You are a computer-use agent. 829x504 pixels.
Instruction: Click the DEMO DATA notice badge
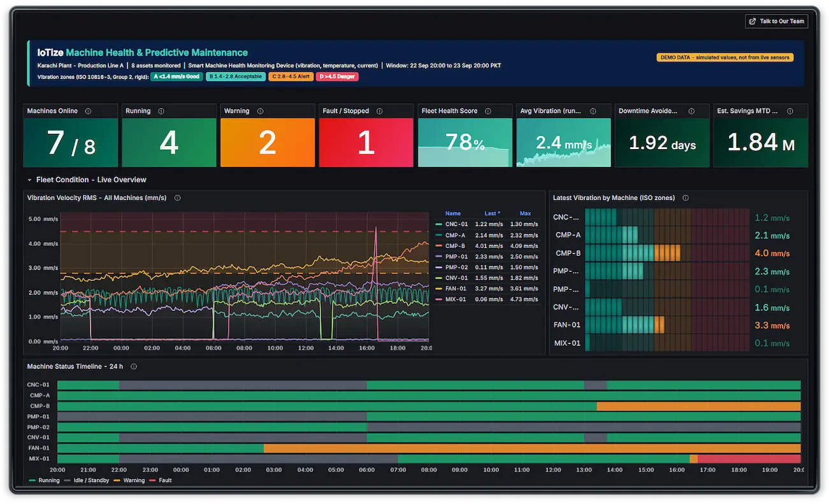coord(724,57)
